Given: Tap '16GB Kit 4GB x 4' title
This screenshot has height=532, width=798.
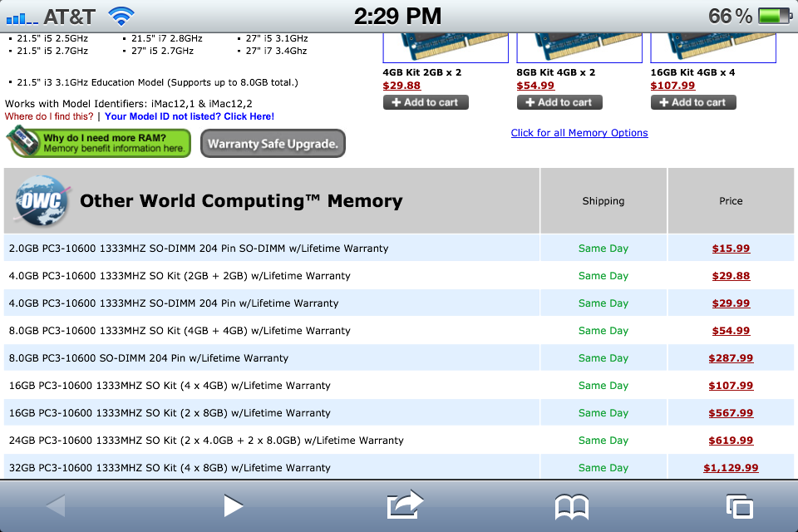Looking at the screenshot, I should (x=692, y=72).
